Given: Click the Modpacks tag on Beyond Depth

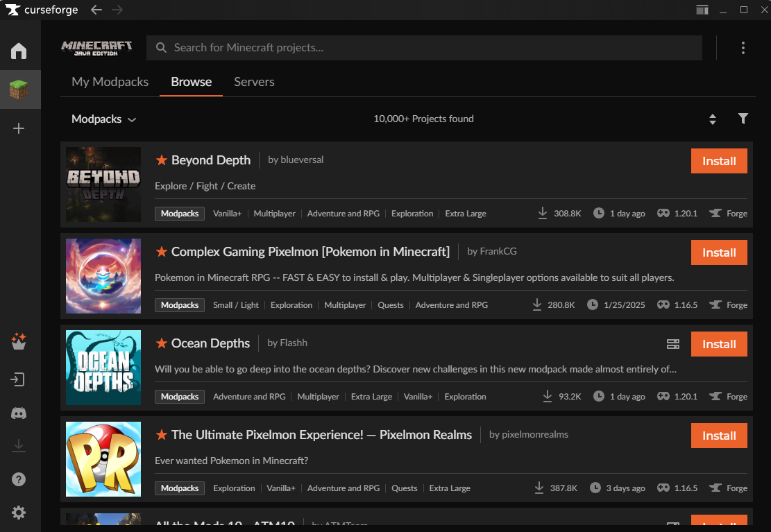Looking at the screenshot, I should [x=180, y=214].
